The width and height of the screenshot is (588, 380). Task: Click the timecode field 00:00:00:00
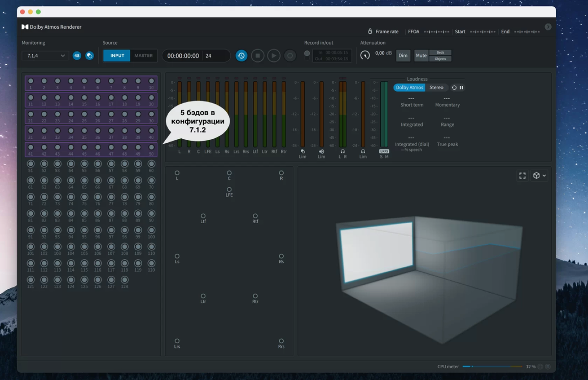(183, 56)
